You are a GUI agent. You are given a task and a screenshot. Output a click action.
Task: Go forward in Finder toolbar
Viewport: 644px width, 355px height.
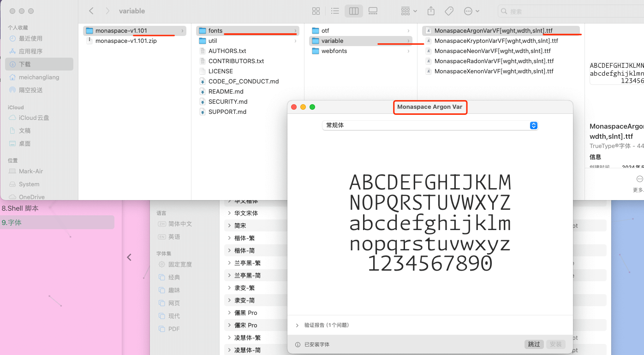107,11
